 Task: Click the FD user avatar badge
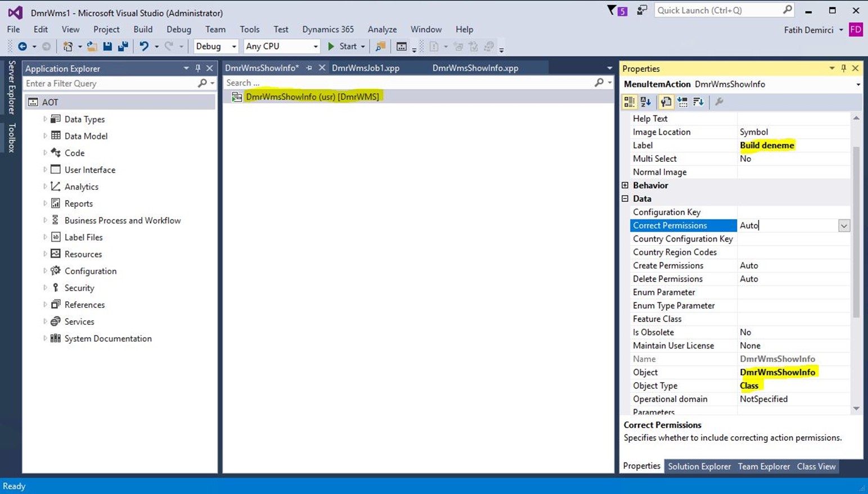click(856, 29)
